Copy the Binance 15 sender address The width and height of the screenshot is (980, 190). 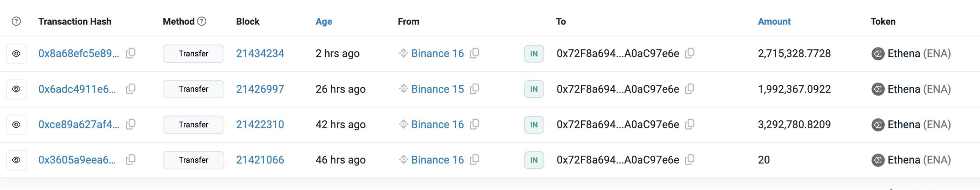(474, 89)
